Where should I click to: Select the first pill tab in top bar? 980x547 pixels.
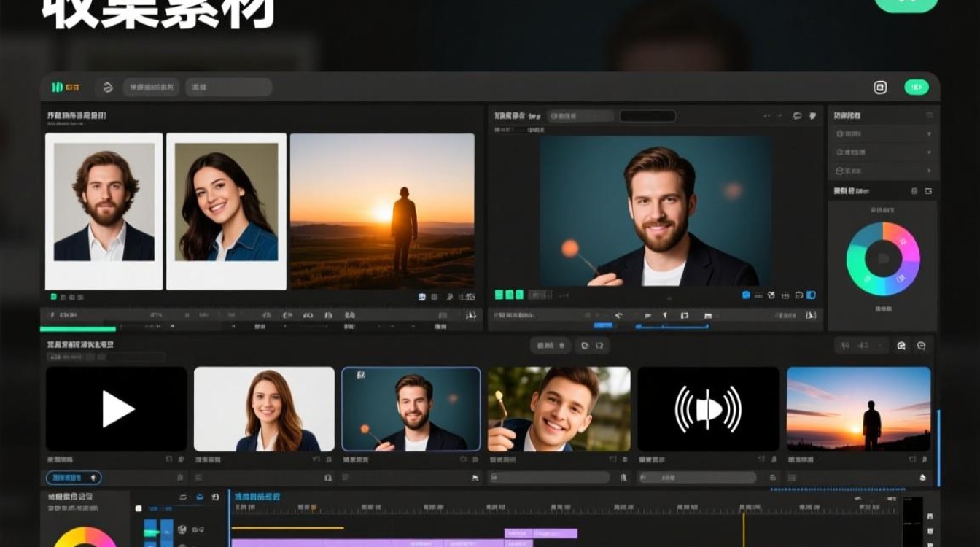click(x=151, y=88)
